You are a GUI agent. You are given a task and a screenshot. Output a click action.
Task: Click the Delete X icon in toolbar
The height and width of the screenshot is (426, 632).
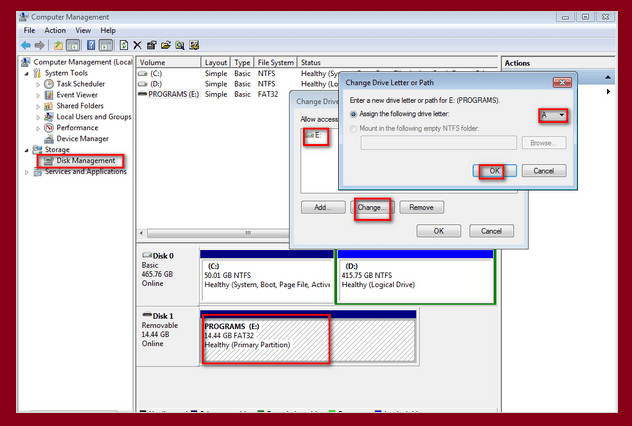(137, 45)
